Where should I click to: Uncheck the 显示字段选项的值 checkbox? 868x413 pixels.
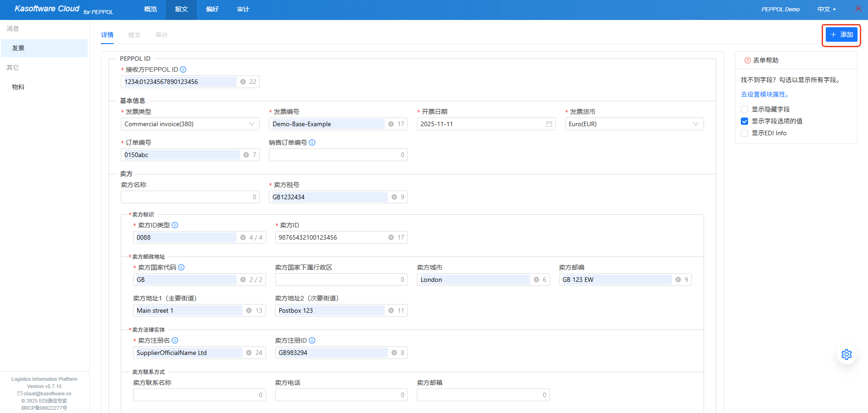click(x=744, y=121)
